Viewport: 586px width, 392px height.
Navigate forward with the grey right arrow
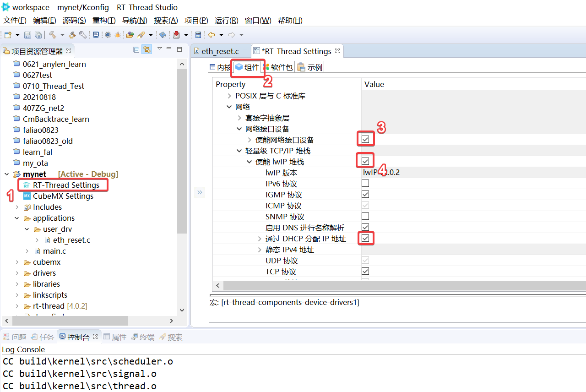coord(232,35)
